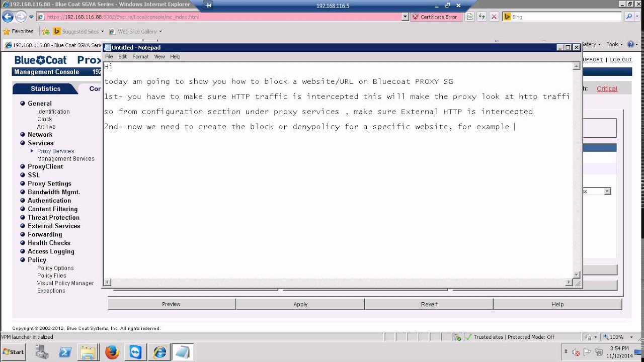Select Threat Protection in sidebar

coord(53,217)
